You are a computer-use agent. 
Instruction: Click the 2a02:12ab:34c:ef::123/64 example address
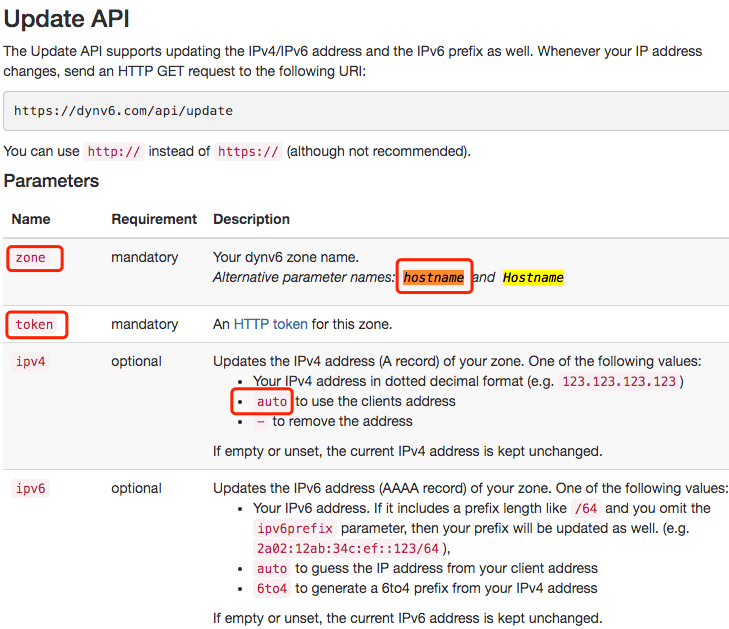[x=348, y=548]
